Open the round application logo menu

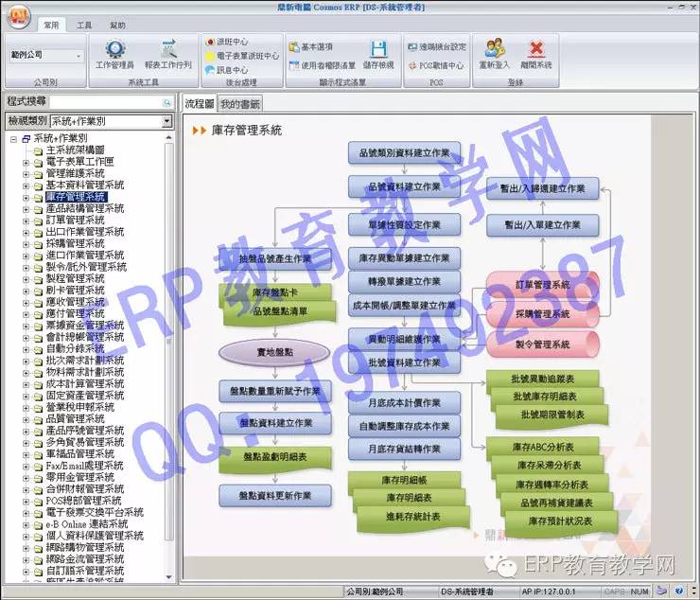pyautogui.click(x=19, y=13)
